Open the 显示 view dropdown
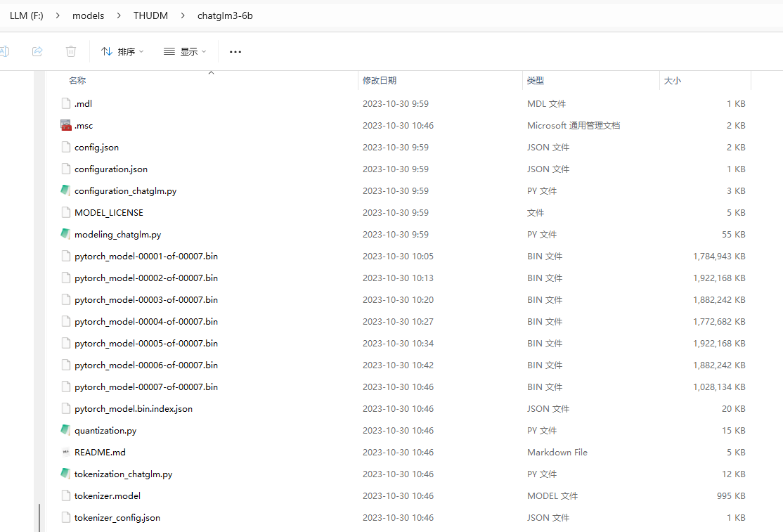 [185, 51]
